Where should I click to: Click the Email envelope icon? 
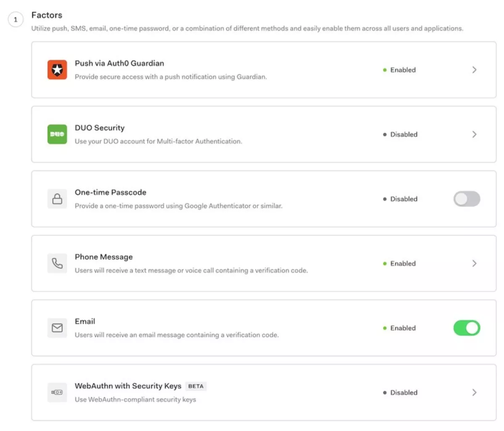[57, 328]
